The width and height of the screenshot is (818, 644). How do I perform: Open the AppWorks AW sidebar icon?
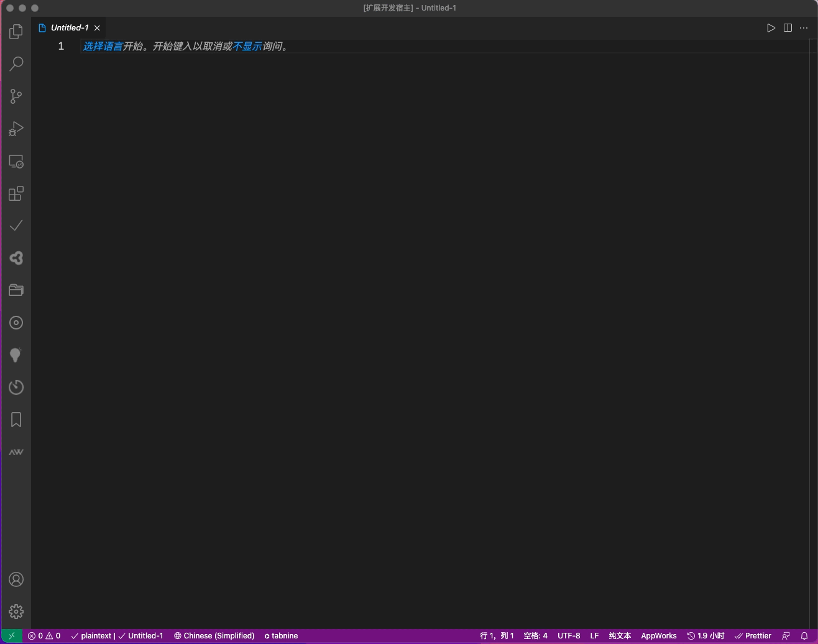[x=16, y=452]
